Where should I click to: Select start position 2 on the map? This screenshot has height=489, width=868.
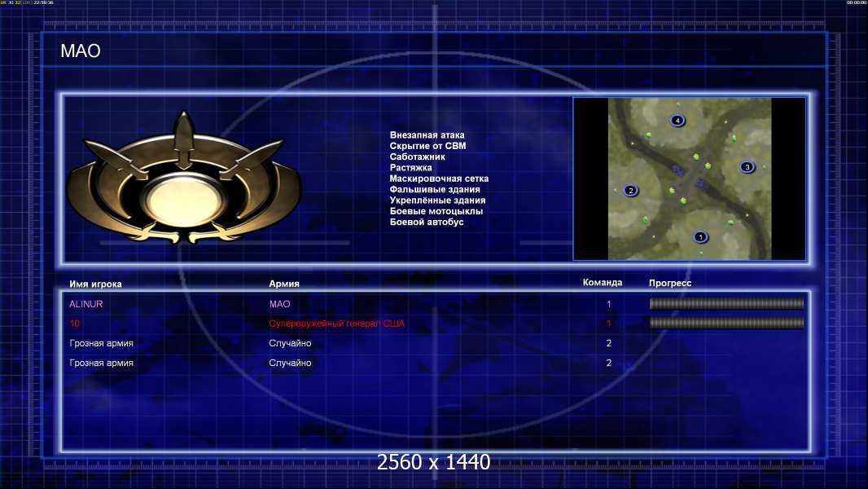pos(630,191)
